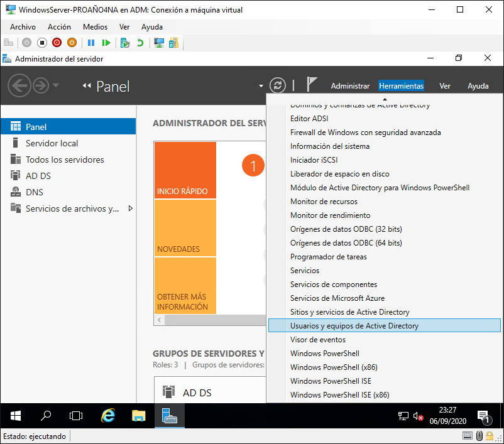Open the Acción menu
Viewport: 504px width, 444px height.
click(59, 27)
